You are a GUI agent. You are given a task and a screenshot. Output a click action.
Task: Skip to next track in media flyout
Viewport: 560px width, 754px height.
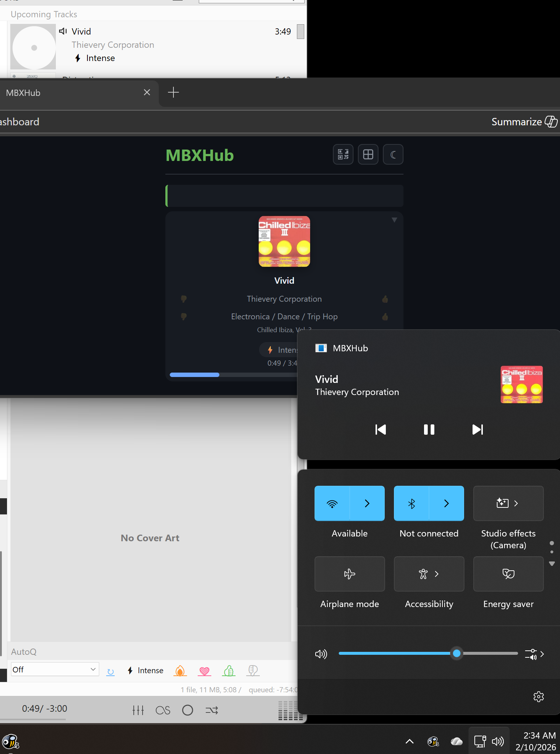(x=478, y=430)
